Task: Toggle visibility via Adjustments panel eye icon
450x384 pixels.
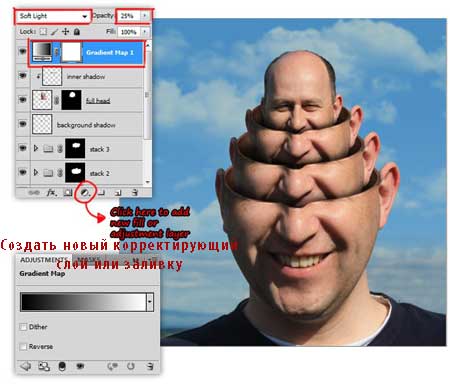Action: point(80,366)
